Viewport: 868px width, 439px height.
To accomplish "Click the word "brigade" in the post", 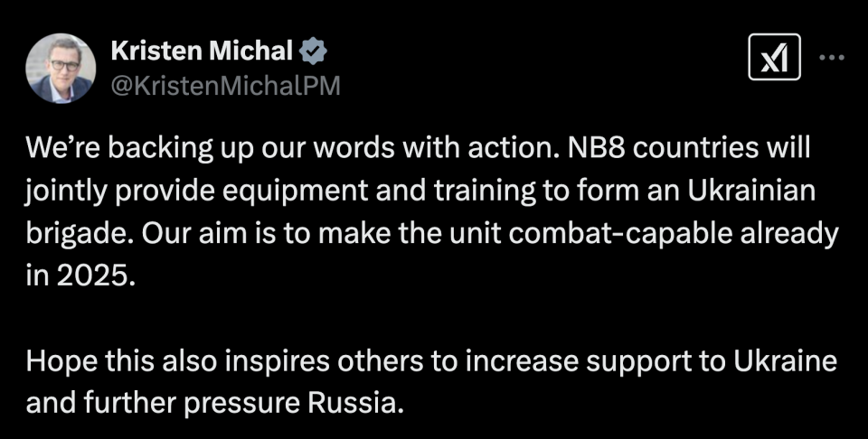I will click(x=77, y=235).
